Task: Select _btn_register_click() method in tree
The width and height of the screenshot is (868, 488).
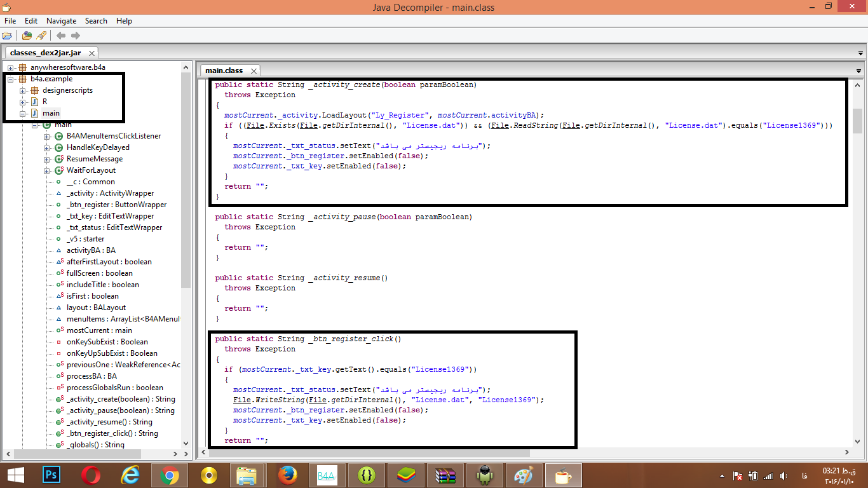Action: (112, 433)
